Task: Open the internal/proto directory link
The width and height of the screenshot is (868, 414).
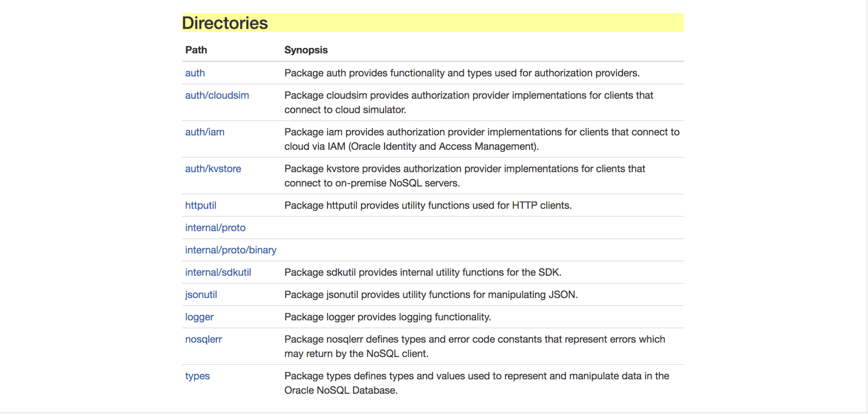Action: pyautogui.click(x=215, y=228)
